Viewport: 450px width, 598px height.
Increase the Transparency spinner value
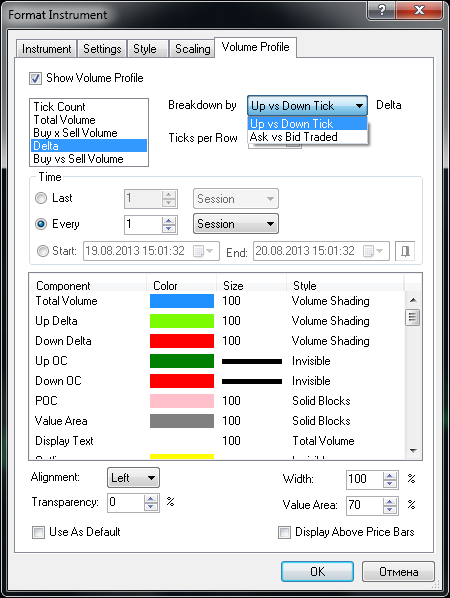coord(151,498)
